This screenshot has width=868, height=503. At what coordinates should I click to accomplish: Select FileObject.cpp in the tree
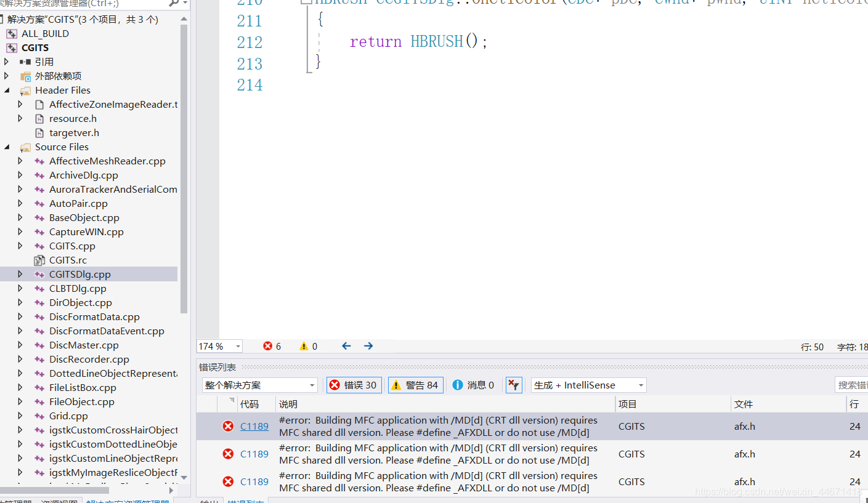[82, 401]
